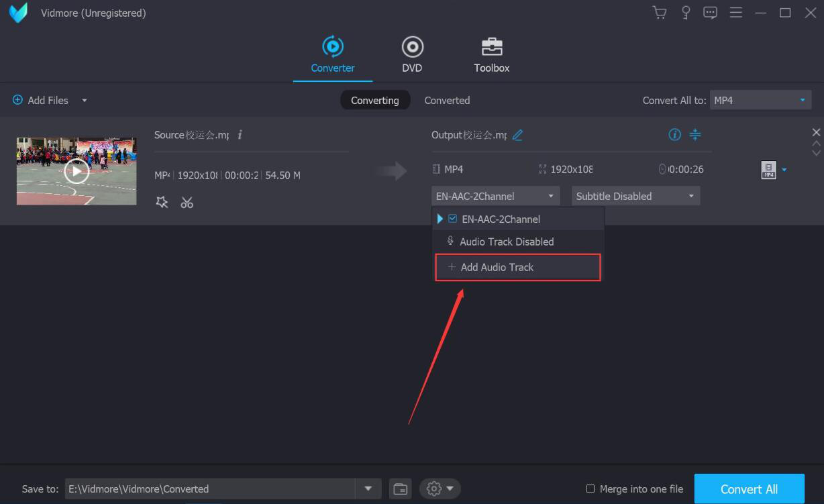Viewport: 824px width, 504px height.
Task: Open the edit effects star icon
Action: [x=162, y=202]
